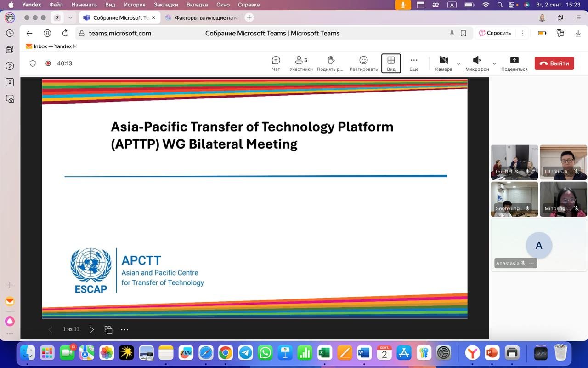Screen dimensions: 588x368
Task: Click the Спросить ask button
Action: point(495,33)
